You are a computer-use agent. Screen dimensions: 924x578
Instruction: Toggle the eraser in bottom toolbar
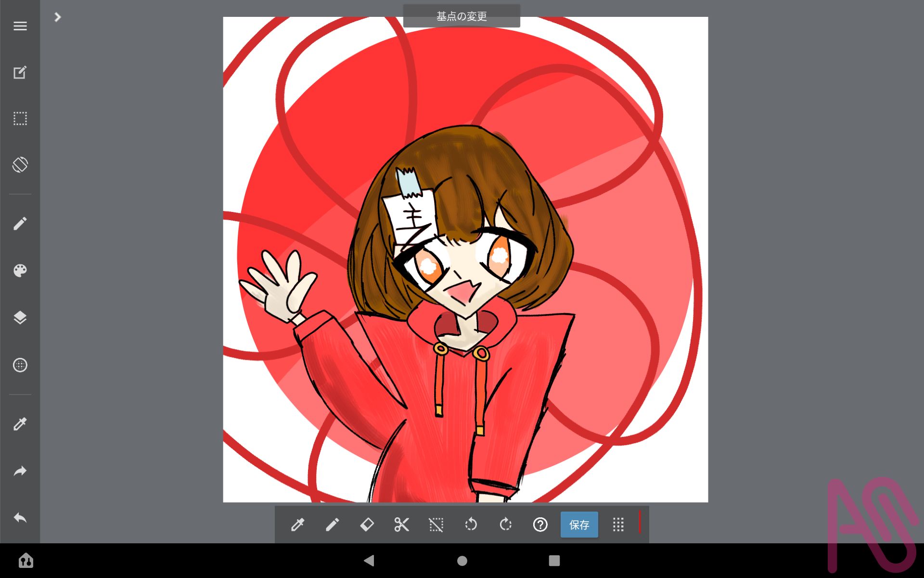click(x=367, y=525)
